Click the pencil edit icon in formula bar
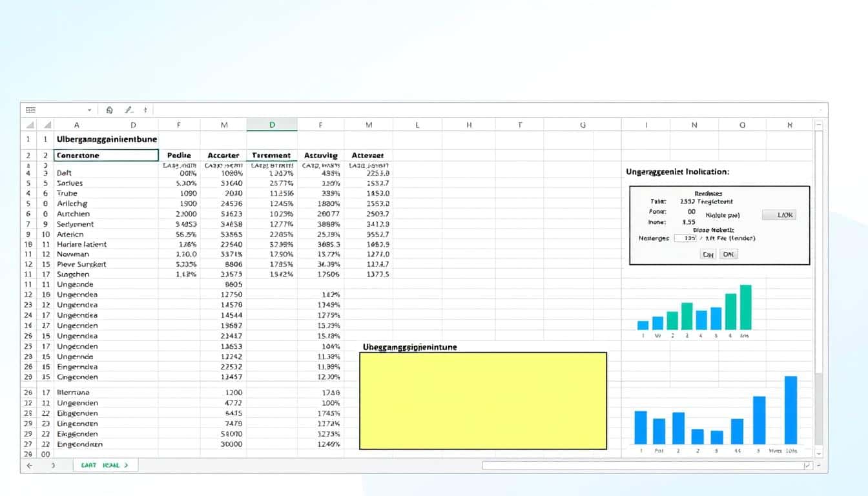The width and height of the screenshot is (868, 496). pos(129,110)
